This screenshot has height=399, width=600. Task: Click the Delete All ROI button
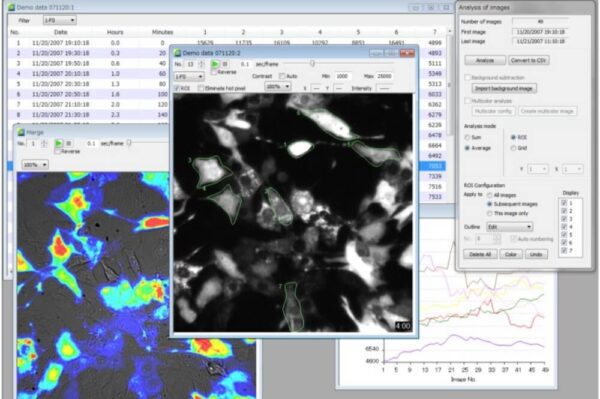pos(480,254)
